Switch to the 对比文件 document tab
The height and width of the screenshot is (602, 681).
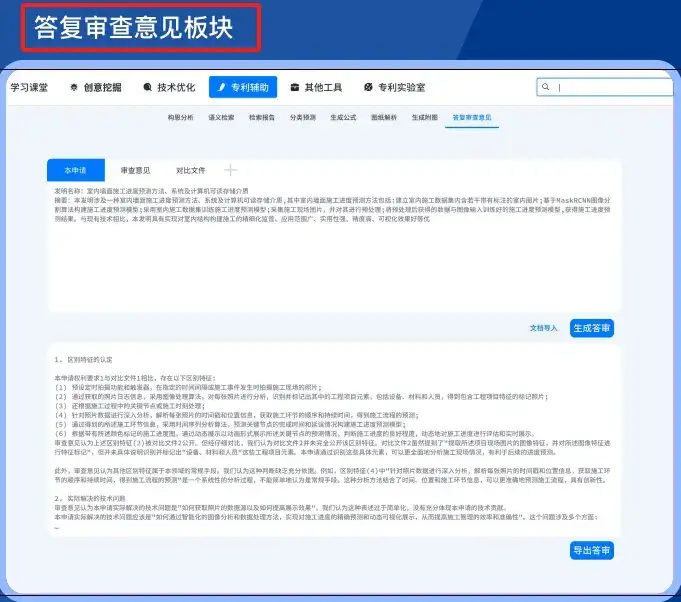[x=190, y=170]
